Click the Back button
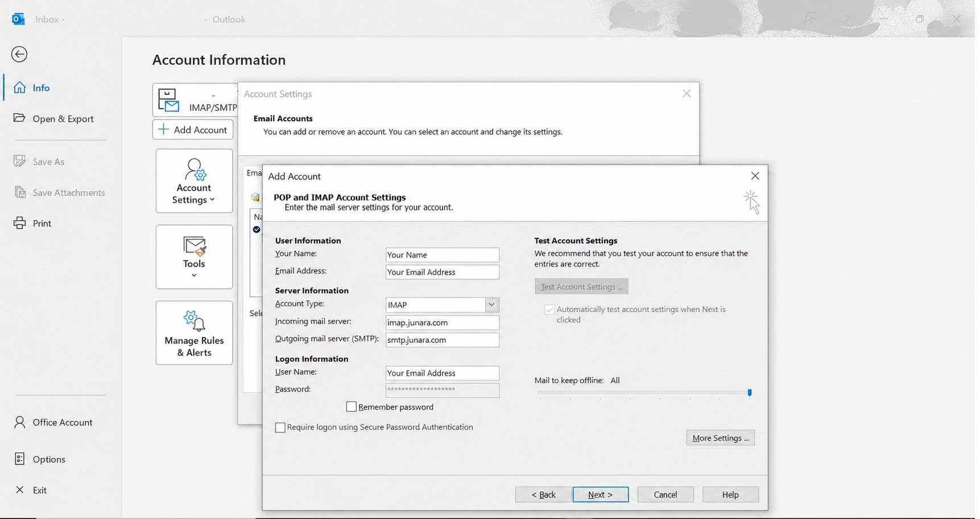980x519 pixels. 543,495
